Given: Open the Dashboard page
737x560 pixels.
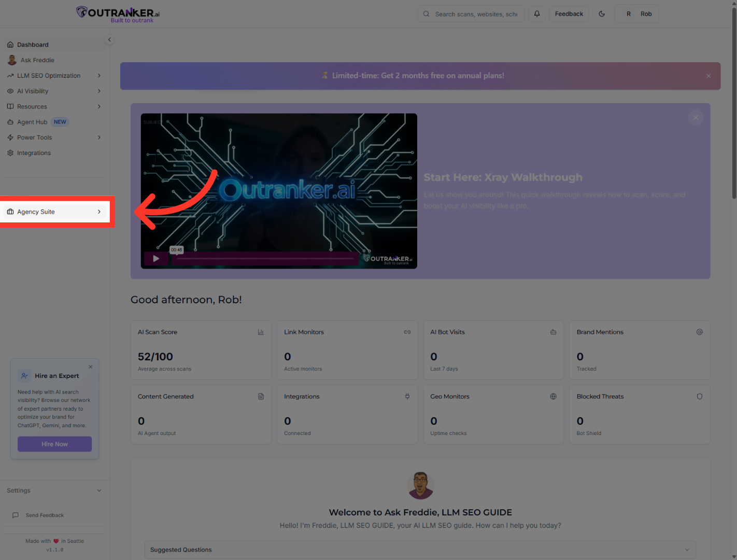Looking at the screenshot, I should pos(54,45).
